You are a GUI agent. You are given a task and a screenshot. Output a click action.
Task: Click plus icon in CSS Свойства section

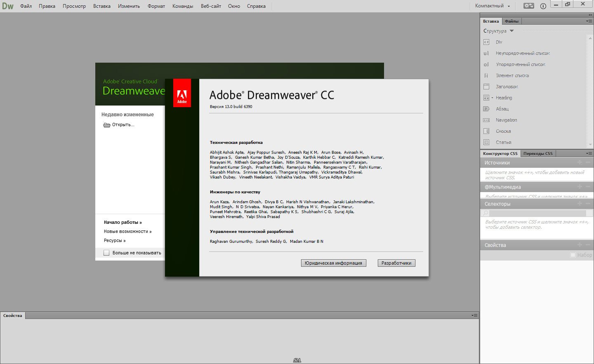click(580, 245)
